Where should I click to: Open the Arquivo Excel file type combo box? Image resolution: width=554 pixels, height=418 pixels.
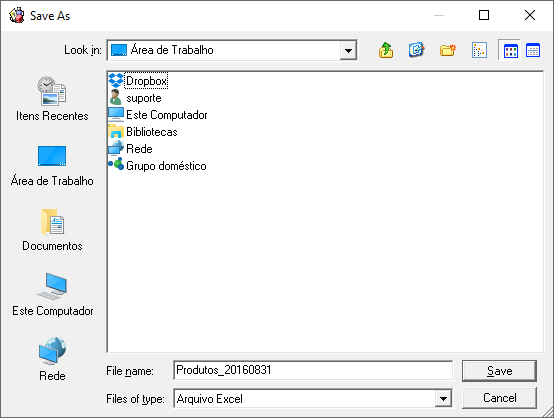coord(313,399)
